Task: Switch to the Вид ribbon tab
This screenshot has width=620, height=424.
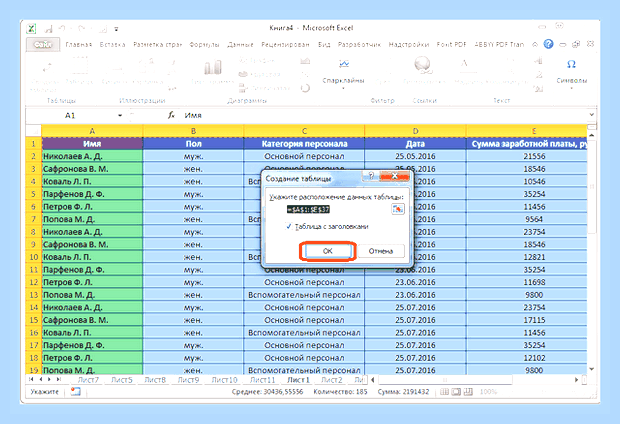Action: pos(324,45)
